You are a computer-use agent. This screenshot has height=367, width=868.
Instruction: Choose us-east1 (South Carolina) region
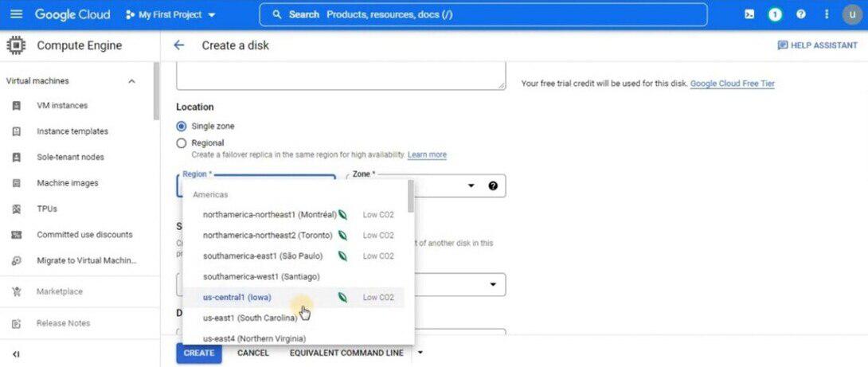(x=294, y=318)
